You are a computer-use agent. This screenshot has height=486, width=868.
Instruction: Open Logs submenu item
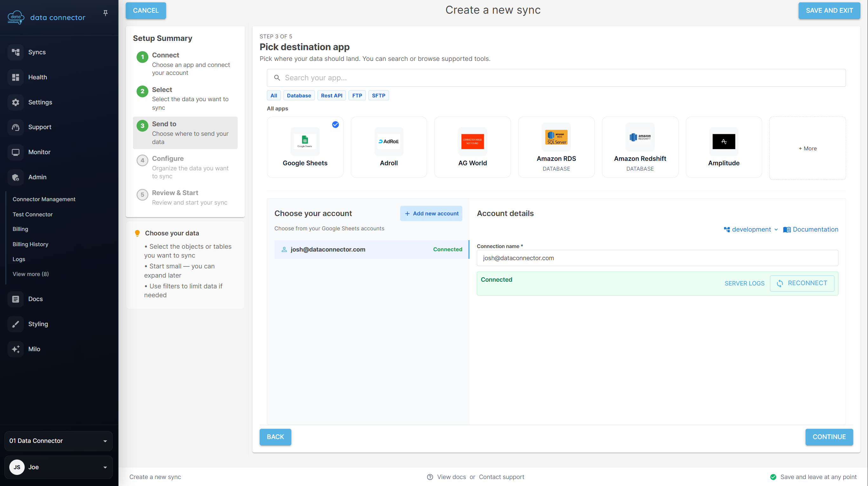pyautogui.click(x=19, y=259)
